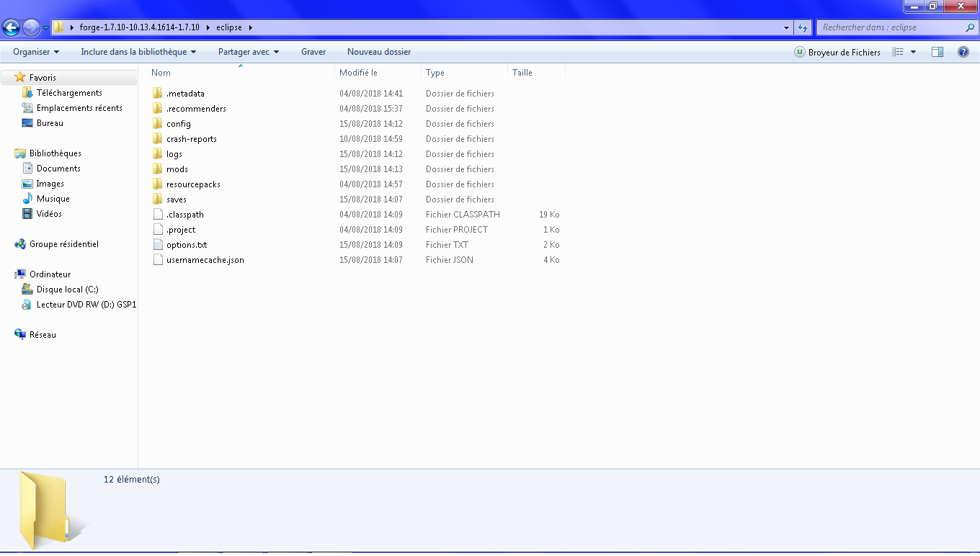Select the options.txt file icon

click(158, 245)
